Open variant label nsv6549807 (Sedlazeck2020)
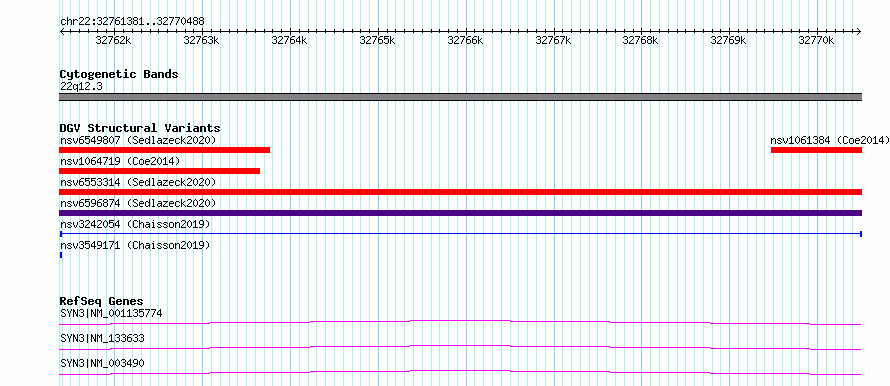 pos(138,140)
